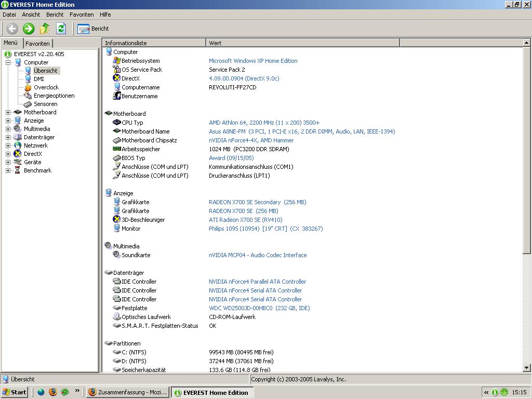This screenshot has height=399, width=532.
Task: Click the Windows Start button
Action: [x=14, y=392]
